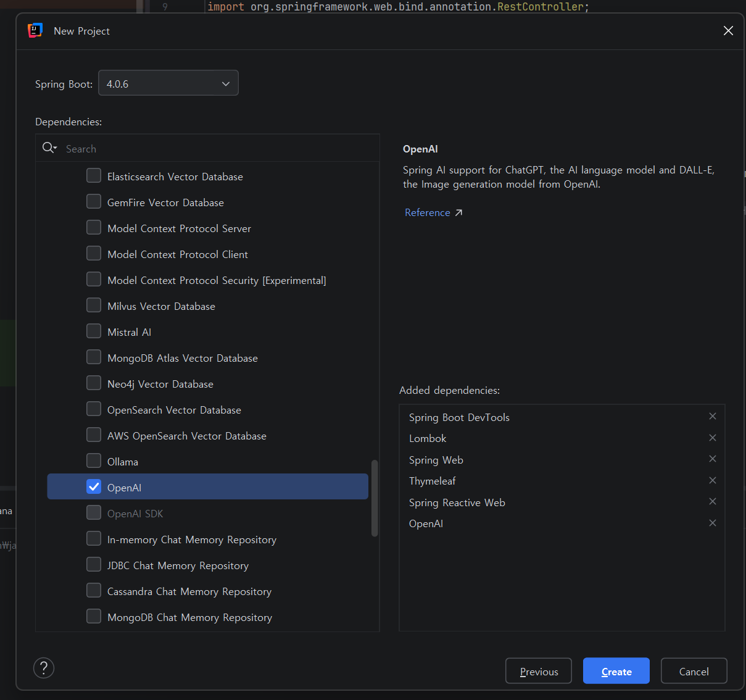Screen dimensions: 746x700
Task: Click the IntelliJ IDEA logo in title bar
Action: (35, 30)
